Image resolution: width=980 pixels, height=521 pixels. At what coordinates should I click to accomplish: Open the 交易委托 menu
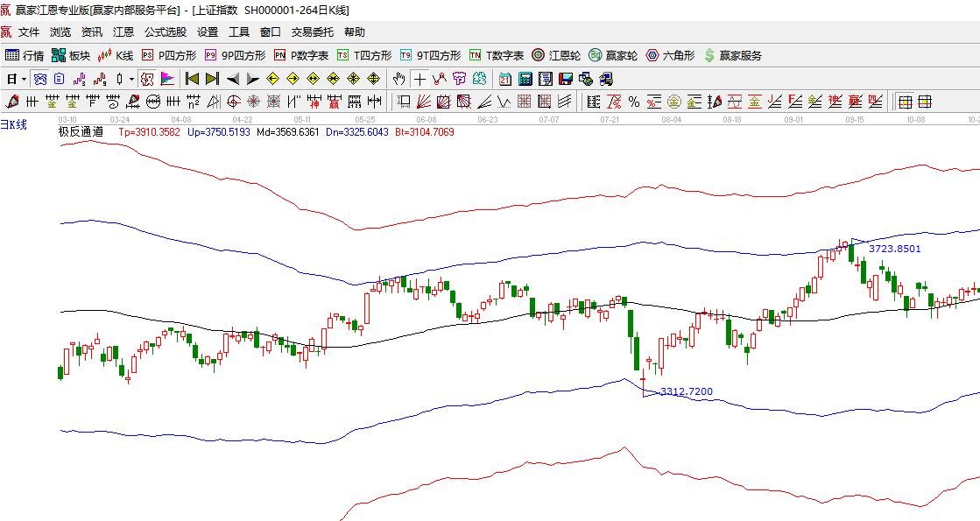pyautogui.click(x=313, y=32)
